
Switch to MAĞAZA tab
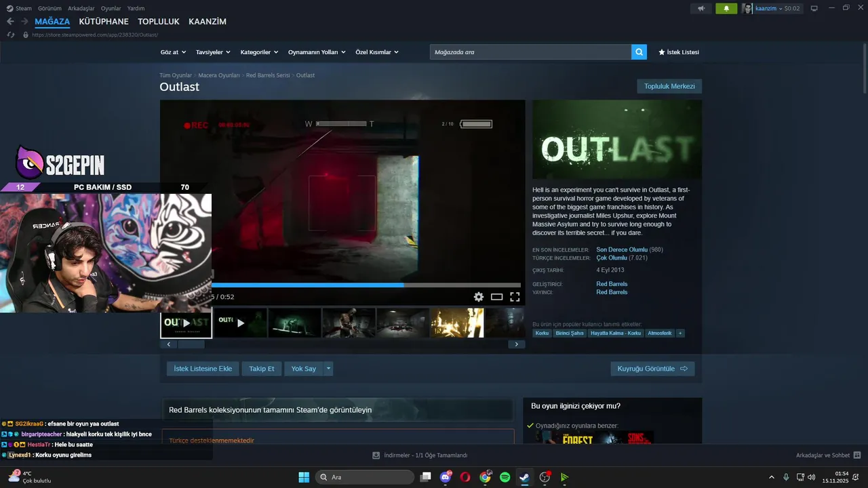pos(52,22)
